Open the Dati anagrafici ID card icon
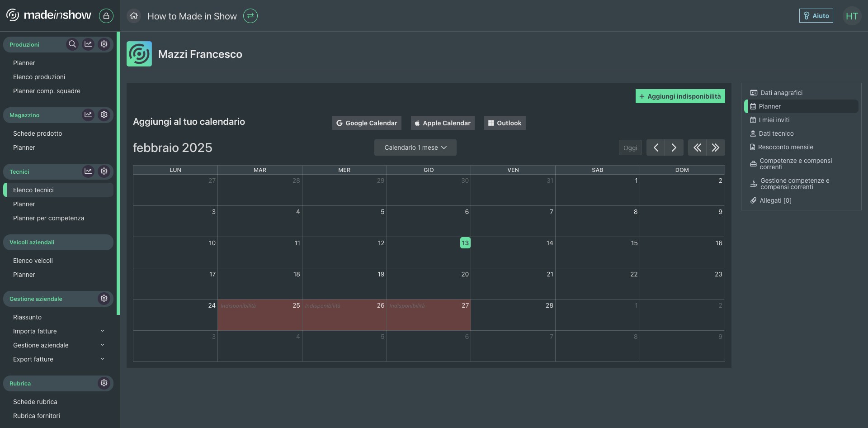The height and width of the screenshot is (428, 868). tap(753, 92)
